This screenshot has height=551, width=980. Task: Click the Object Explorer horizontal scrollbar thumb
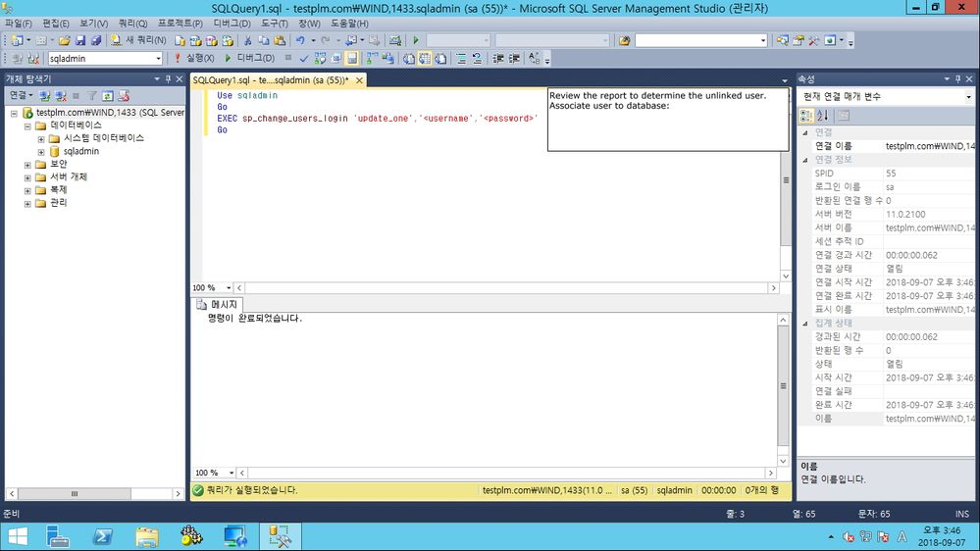click(75, 493)
